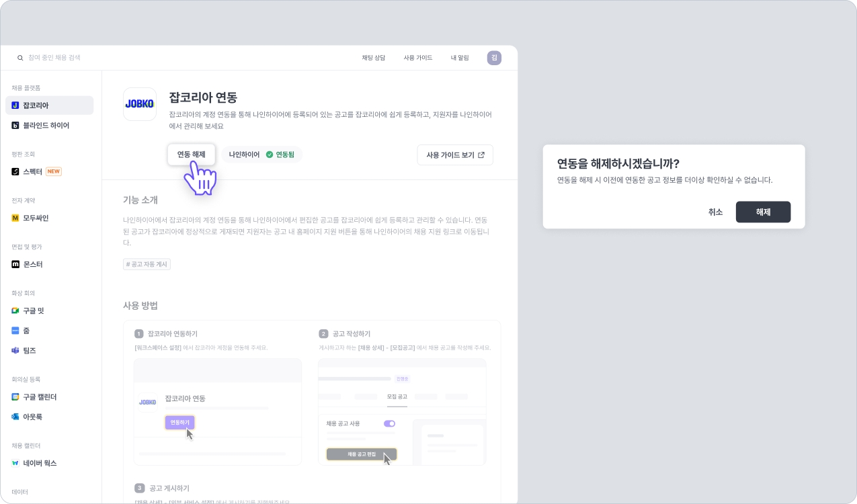Screen dimensions: 857x504
Task: Open the 김 profile avatar
Action: click(494, 58)
